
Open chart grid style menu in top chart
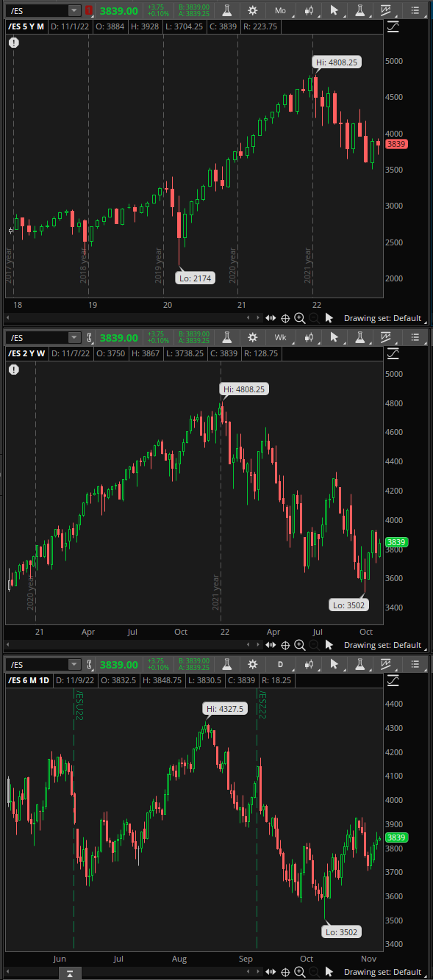tap(386, 11)
